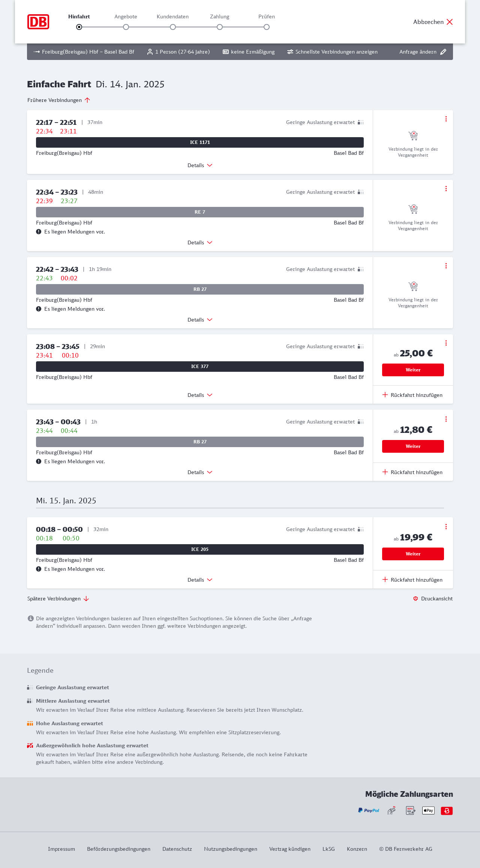
Task: Expand Details for RE 7 connection
Action: (x=200, y=242)
